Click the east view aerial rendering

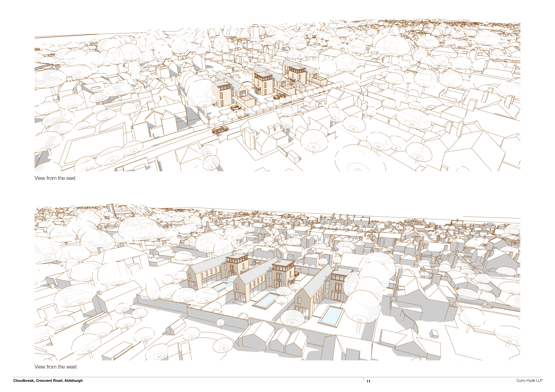pos(277,95)
